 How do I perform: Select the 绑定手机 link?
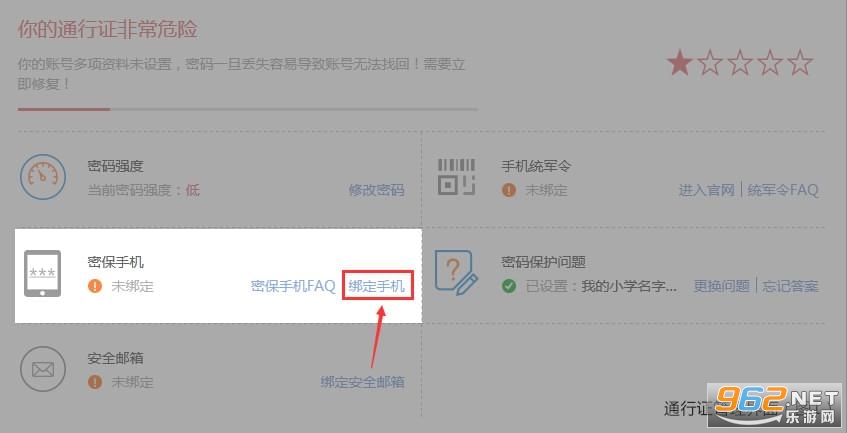click(x=377, y=286)
